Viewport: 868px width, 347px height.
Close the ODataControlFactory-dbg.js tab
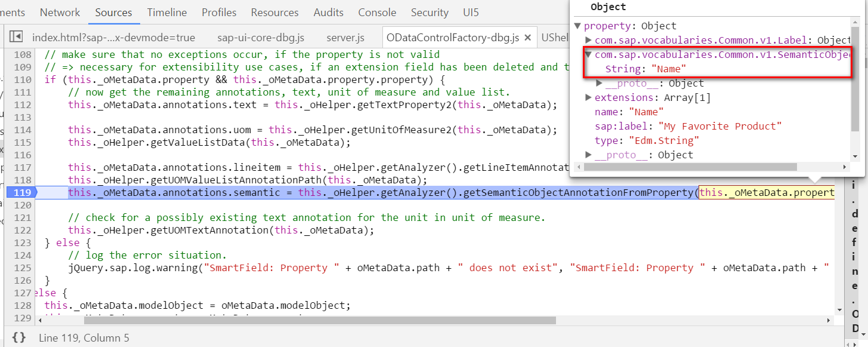pyautogui.click(x=527, y=38)
